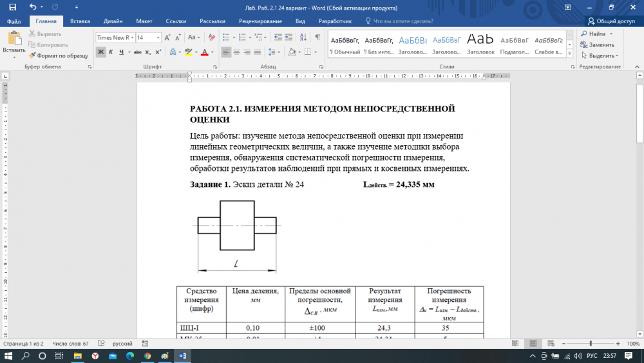Image resolution: width=644 pixels, height=363 pixels.
Task: Cut the selection with Вырезать
Action: pos(45,34)
